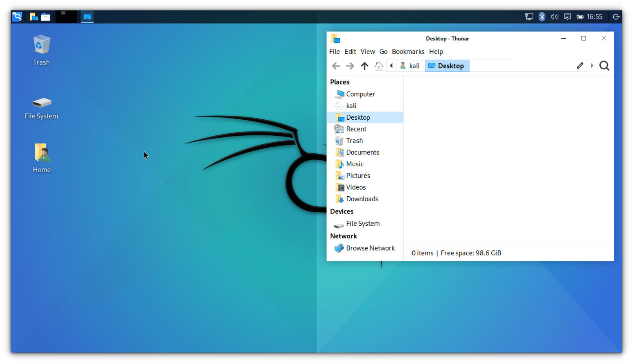Toggle path edit with pencil icon
The width and height of the screenshot is (633, 364).
tap(580, 66)
